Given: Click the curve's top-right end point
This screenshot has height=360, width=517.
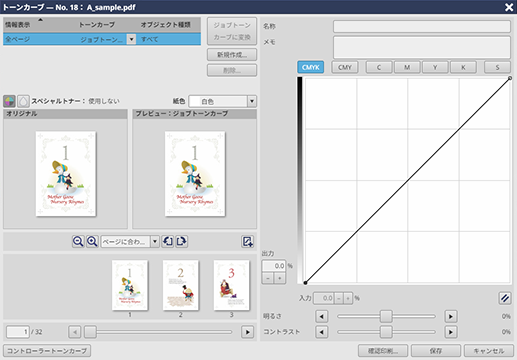Looking at the screenshot, I should coord(510,78).
